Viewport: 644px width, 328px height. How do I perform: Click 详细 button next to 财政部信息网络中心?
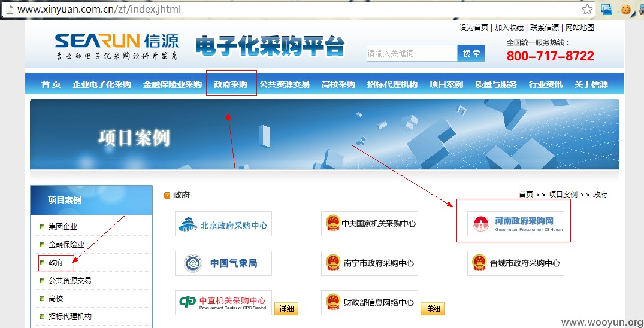pyautogui.click(x=433, y=309)
